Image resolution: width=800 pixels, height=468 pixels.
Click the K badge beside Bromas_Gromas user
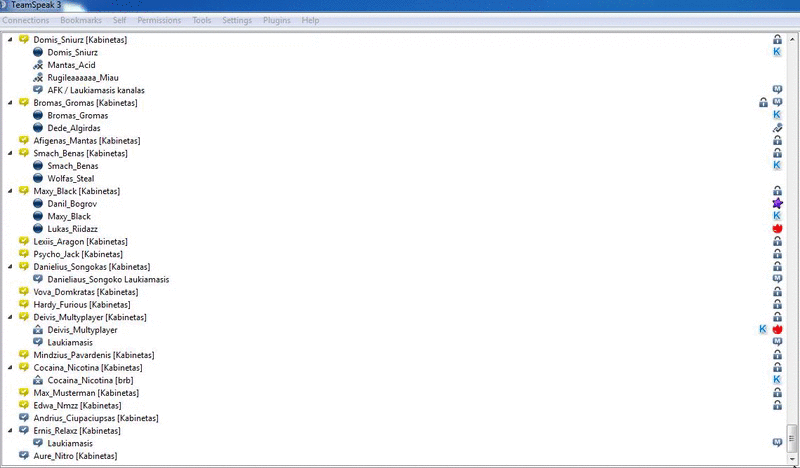pyautogui.click(x=777, y=115)
